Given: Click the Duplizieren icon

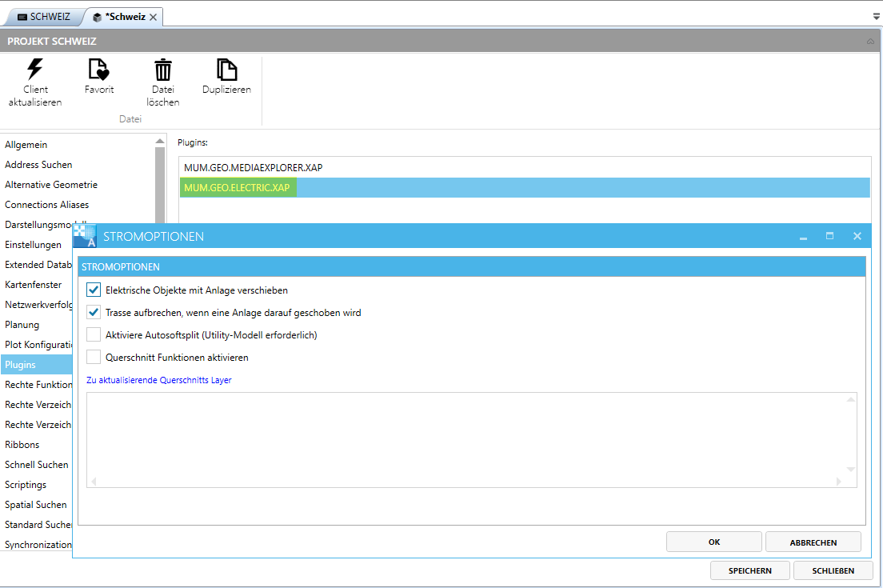Looking at the screenshot, I should coord(226,70).
